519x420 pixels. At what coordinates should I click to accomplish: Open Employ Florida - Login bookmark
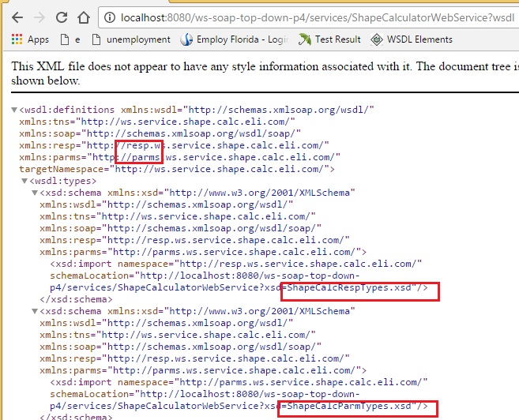click(235, 39)
